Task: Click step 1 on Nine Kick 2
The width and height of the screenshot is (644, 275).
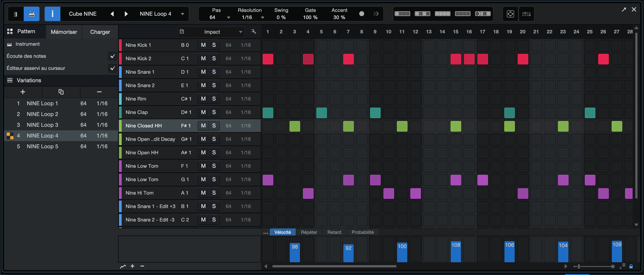Action: [x=268, y=59]
